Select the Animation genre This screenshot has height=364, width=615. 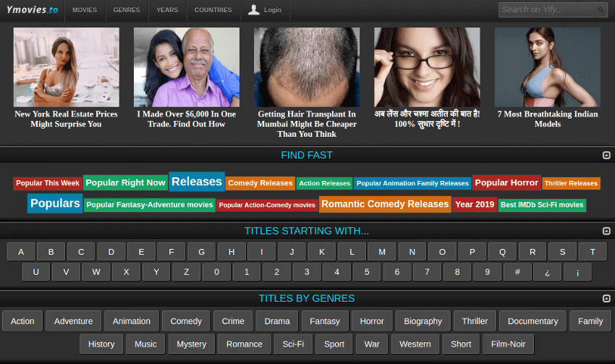coord(132,321)
